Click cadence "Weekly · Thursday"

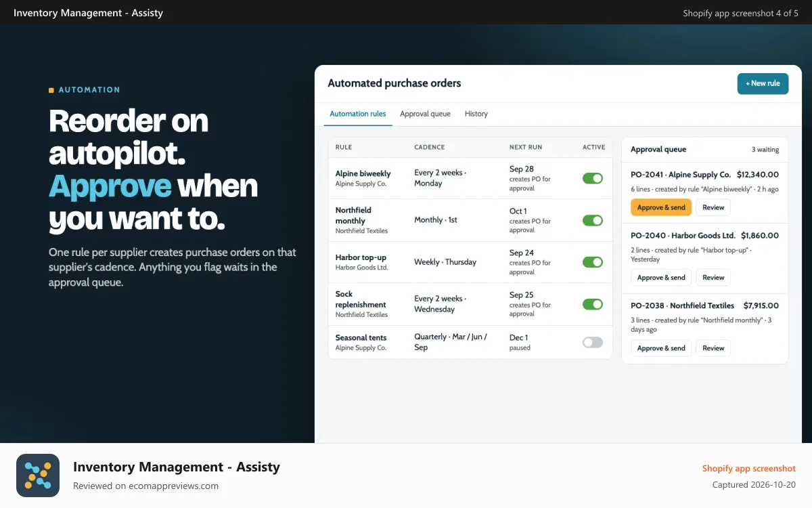(445, 262)
